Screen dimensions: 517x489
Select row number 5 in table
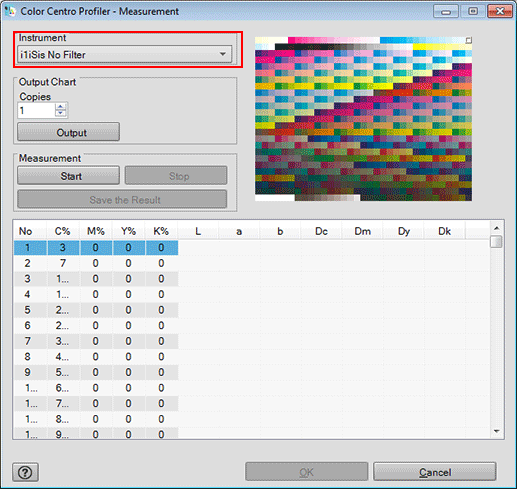pyautogui.click(x=96, y=310)
